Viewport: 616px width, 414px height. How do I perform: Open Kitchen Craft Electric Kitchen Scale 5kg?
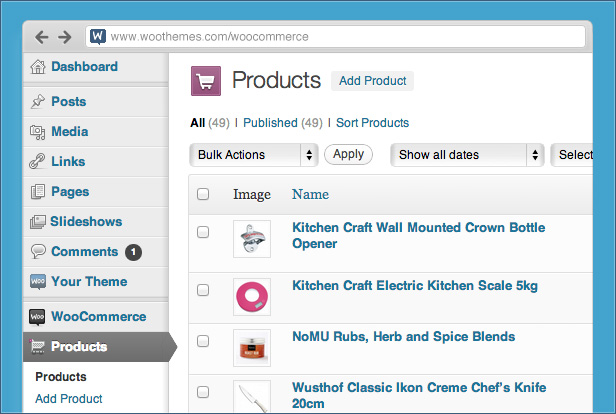[x=415, y=286]
